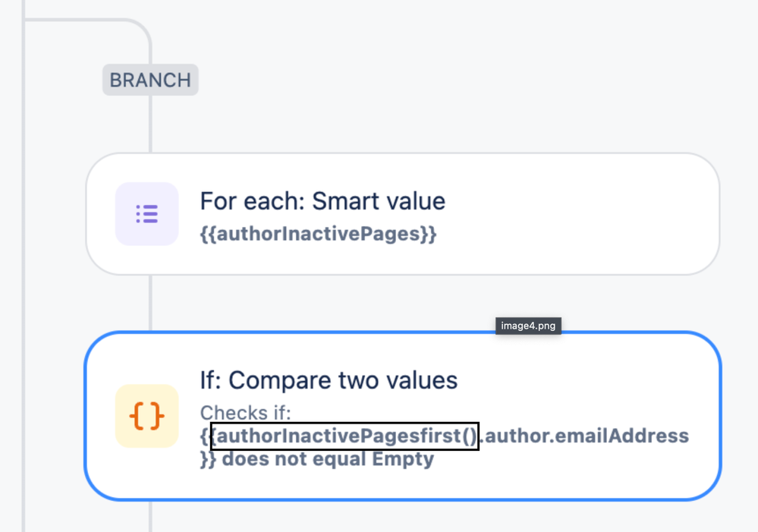
Task: Select the BRANCH label badge
Action: click(150, 80)
